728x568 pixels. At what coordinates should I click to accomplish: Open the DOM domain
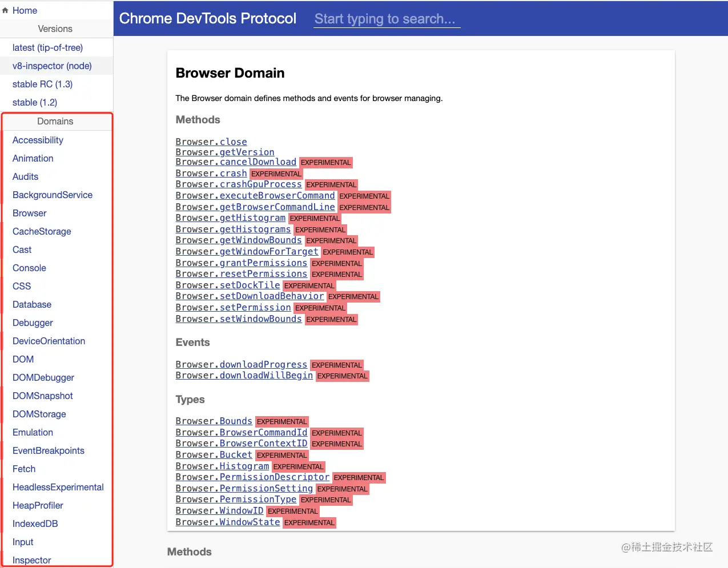click(x=23, y=359)
